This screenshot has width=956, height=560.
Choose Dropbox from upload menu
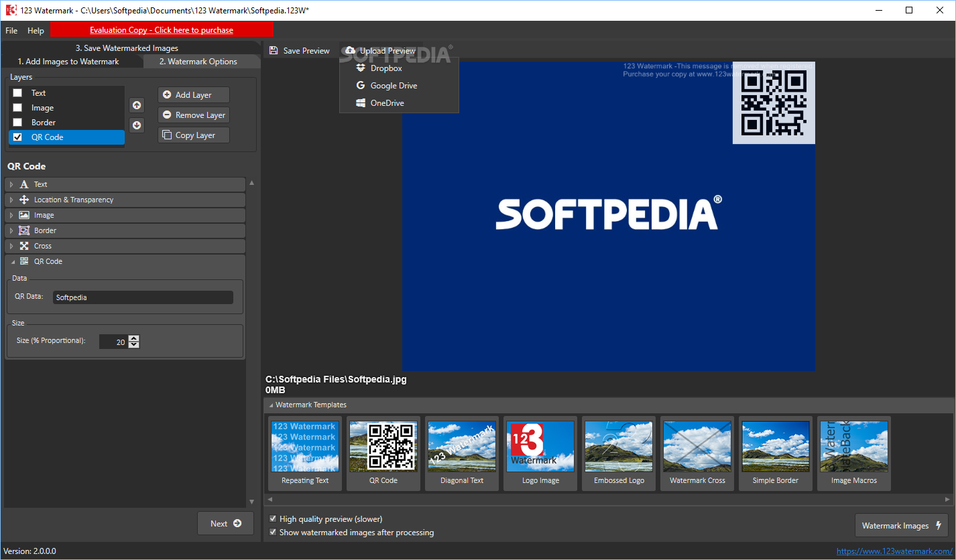pyautogui.click(x=399, y=68)
